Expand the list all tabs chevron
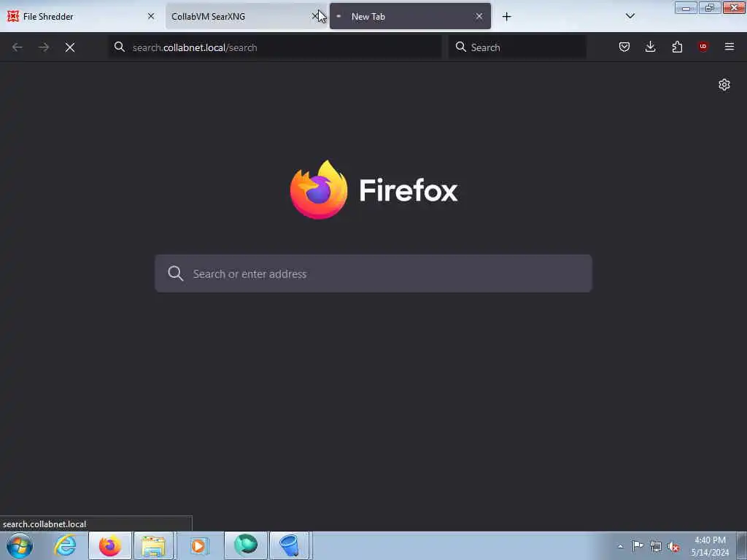 pos(630,16)
